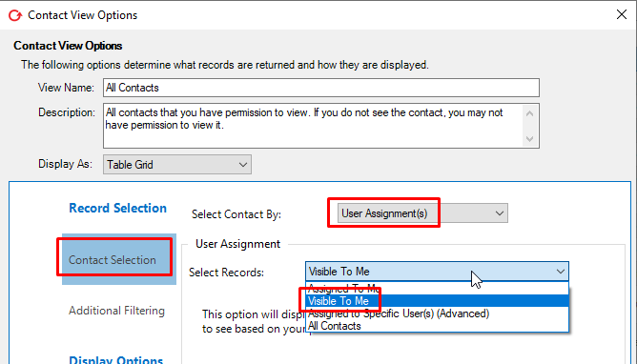Click inside the Description text box
637x364 pixels.
313,126
